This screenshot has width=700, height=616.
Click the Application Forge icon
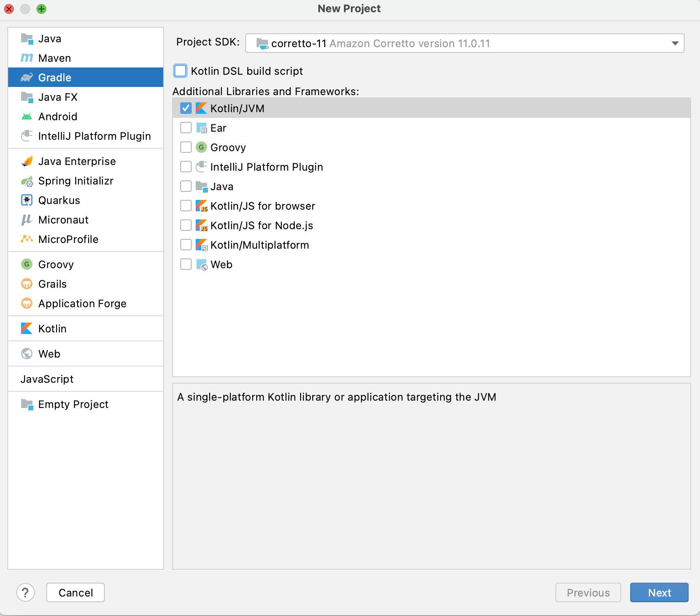27,304
